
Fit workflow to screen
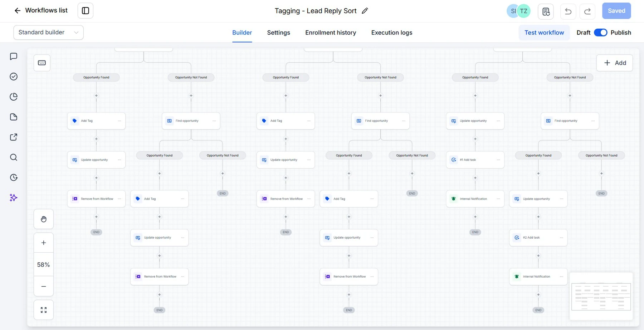click(x=44, y=310)
